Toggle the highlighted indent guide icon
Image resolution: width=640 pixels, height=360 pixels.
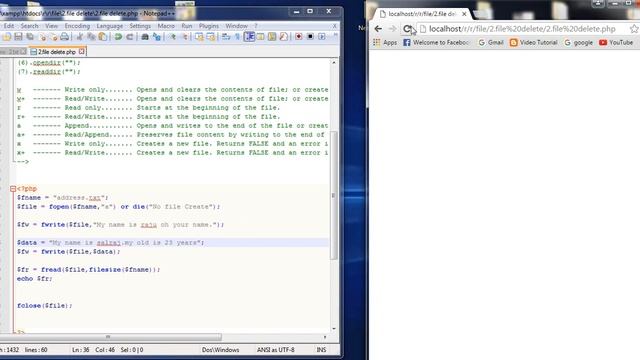coord(249,37)
